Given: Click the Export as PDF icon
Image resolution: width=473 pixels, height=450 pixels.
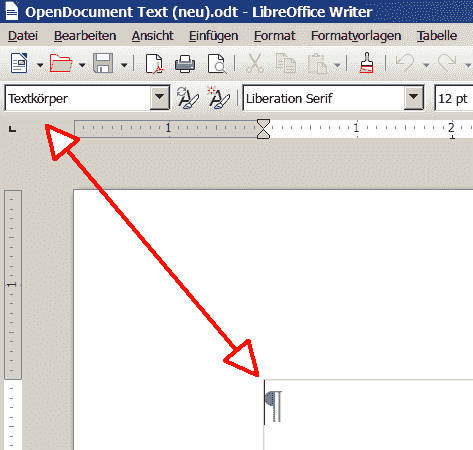Looking at the screenshot, I should coord(154,63).
